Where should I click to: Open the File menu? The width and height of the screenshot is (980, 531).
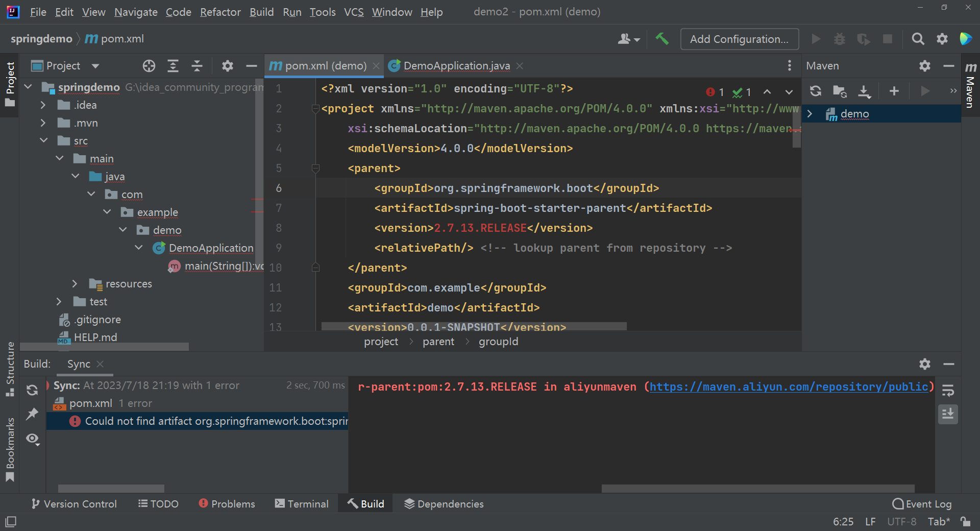tap(38, 12)
